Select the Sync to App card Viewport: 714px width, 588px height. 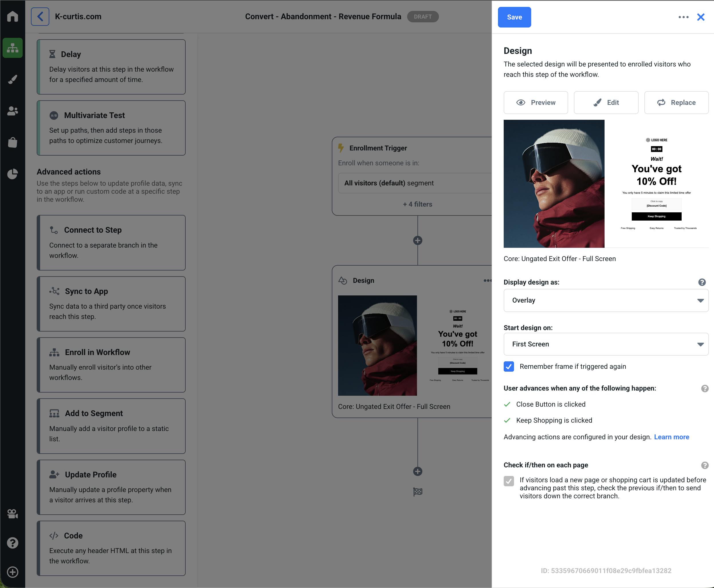click(111, 304)
